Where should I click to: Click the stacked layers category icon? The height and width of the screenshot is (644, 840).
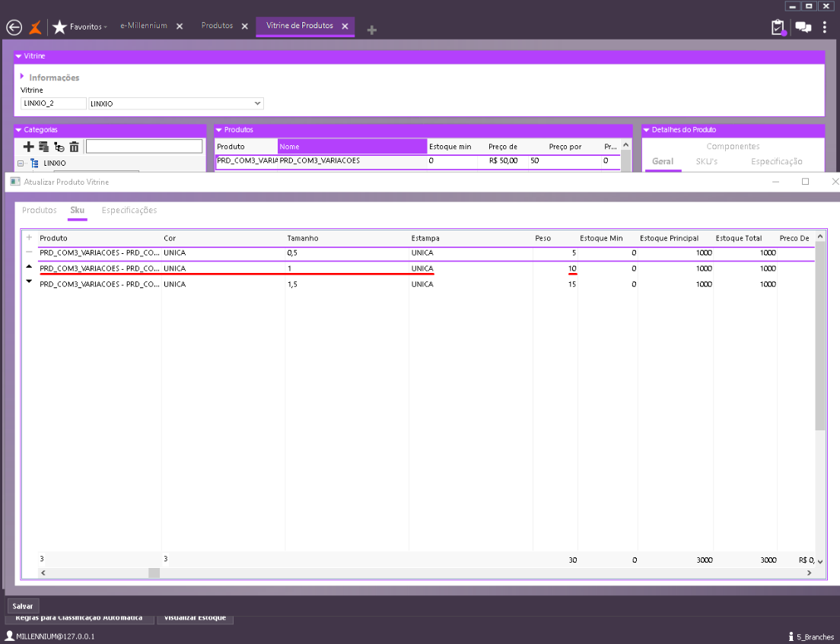click(44, 147)
